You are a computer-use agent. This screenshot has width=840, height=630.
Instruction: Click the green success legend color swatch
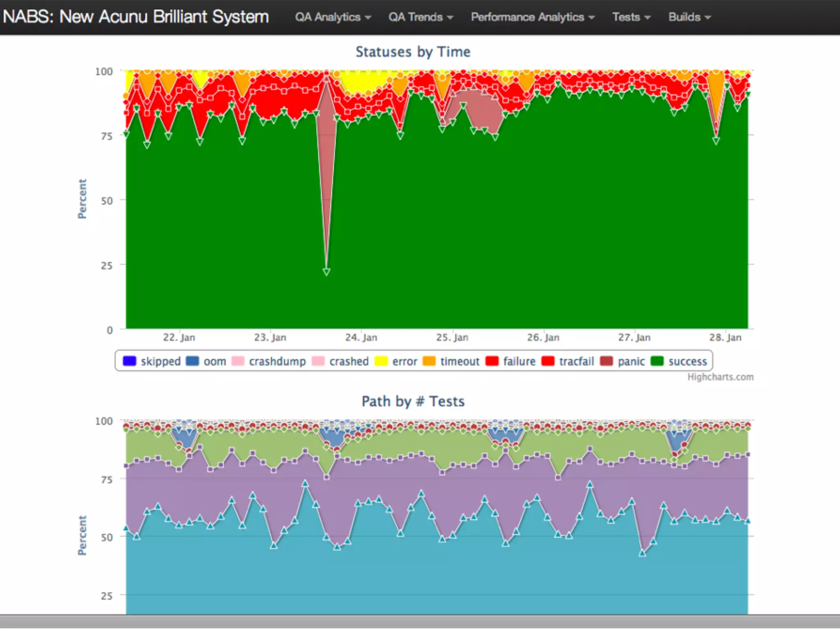click(657, 361)
